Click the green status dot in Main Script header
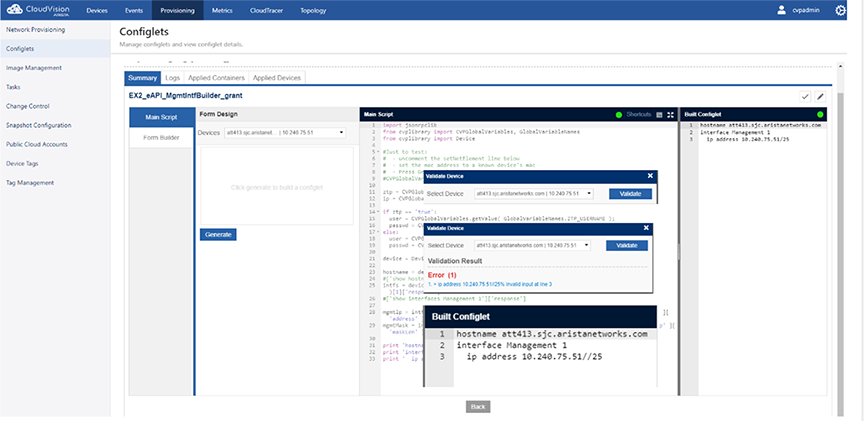Viewport: 864px width, 421px height. [619, 115]
